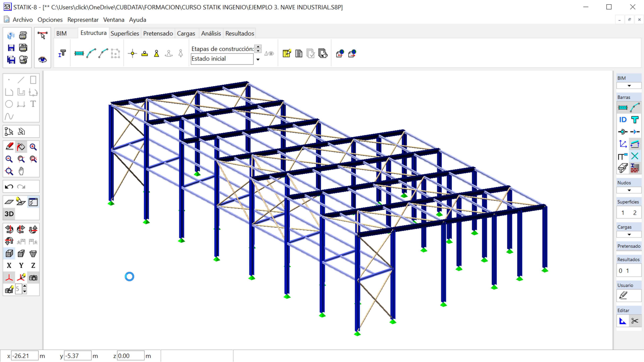This screenshot has height=362, width=644.
Task: Click the x coordinate input field
Action: 24,356
